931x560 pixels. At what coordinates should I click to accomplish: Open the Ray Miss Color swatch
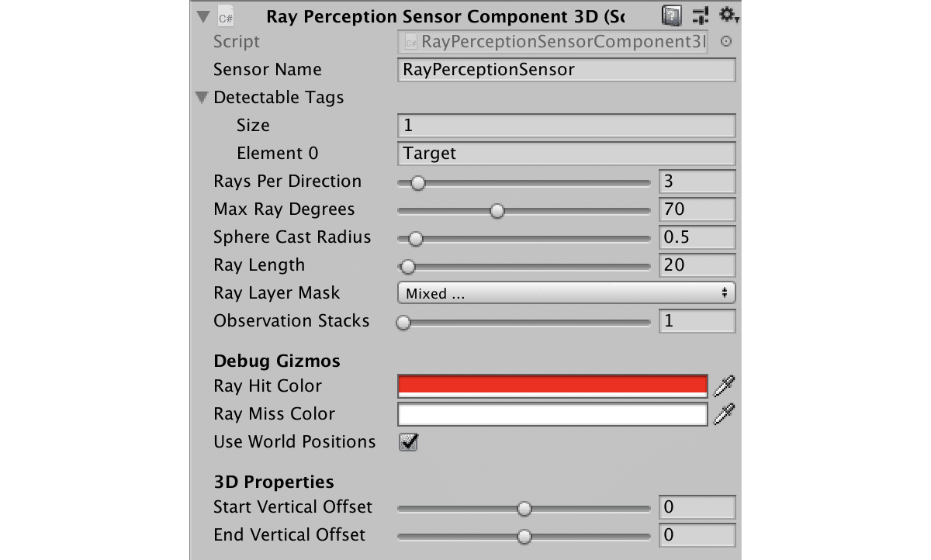[552, 414]
